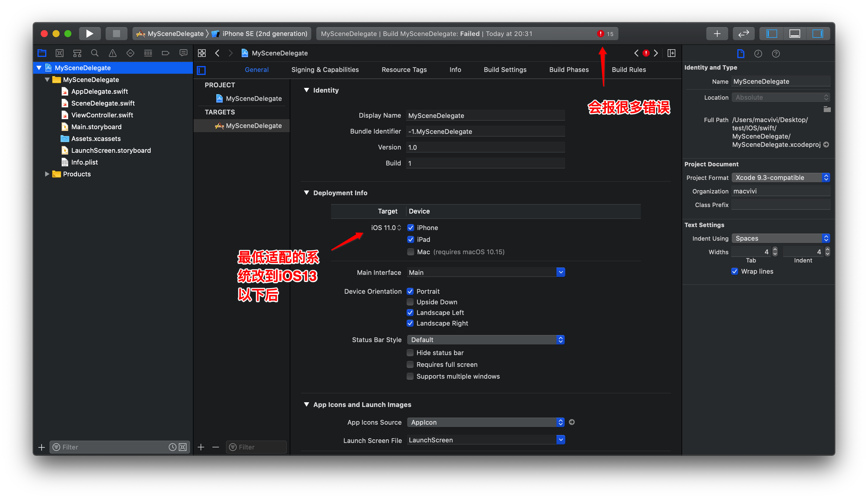
Task: Open the Breakpoint navigator
Action: [166, 53]
